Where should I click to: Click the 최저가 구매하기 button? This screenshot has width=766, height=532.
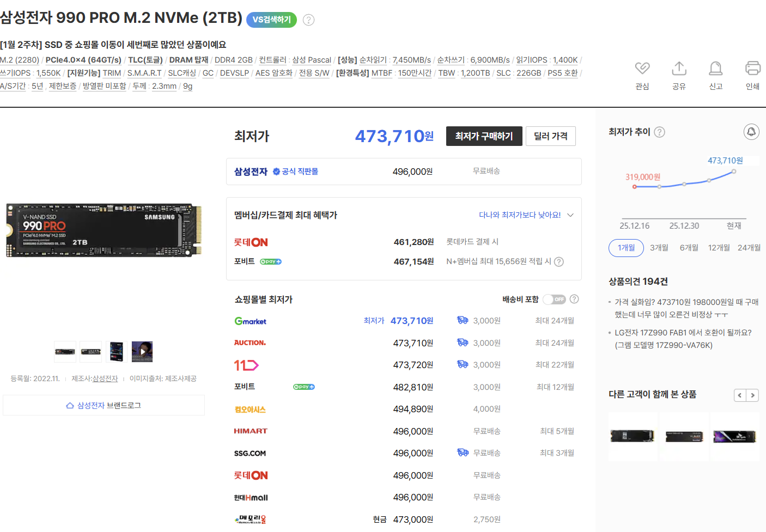coord(484,136)
